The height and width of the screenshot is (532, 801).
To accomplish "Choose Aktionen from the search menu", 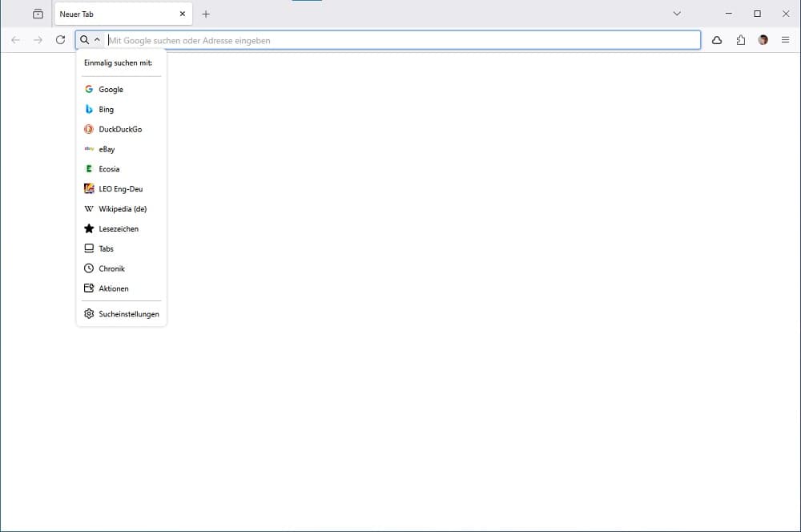I will [x=121, y=288].
